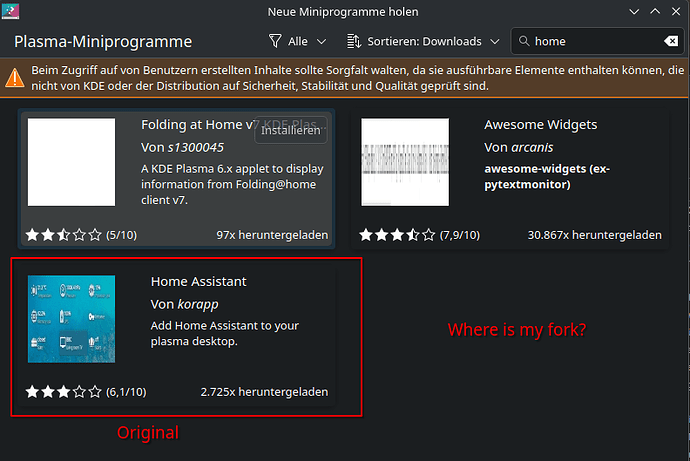Select the Home Assistant title
This screenshot has height=461, width=690.
tap(198, 282)
